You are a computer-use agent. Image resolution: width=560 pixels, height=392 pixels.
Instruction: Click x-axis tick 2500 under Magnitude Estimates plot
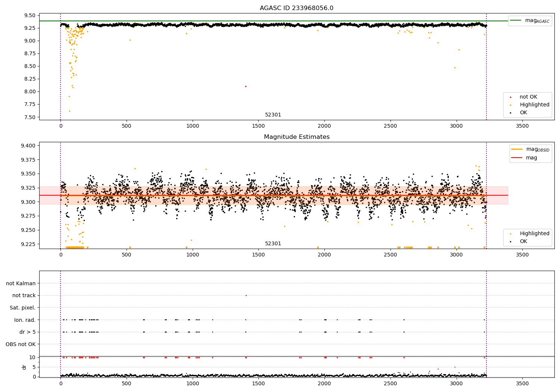391,255
